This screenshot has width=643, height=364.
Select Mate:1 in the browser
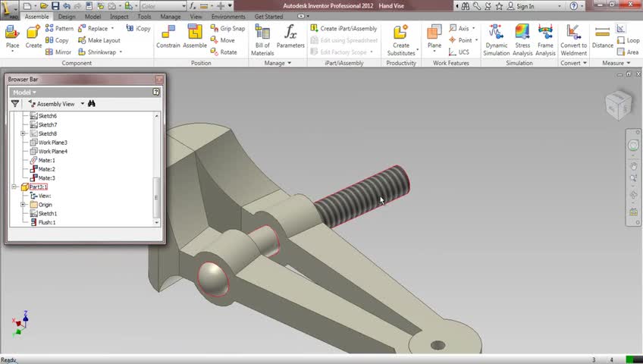tap(46, 160)
